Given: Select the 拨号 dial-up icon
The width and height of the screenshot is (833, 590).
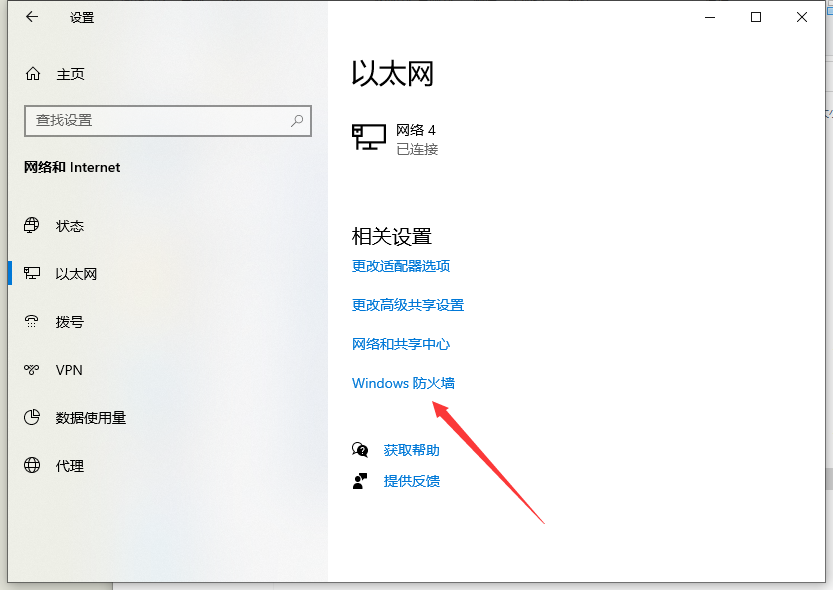Looking at the screenshot, I should [x=33, y=322].
